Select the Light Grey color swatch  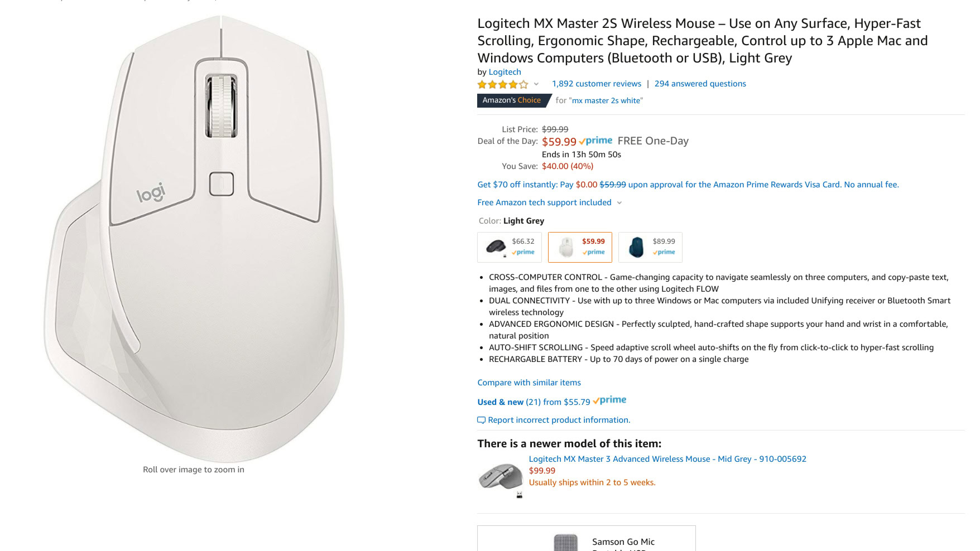click(580, 247)
